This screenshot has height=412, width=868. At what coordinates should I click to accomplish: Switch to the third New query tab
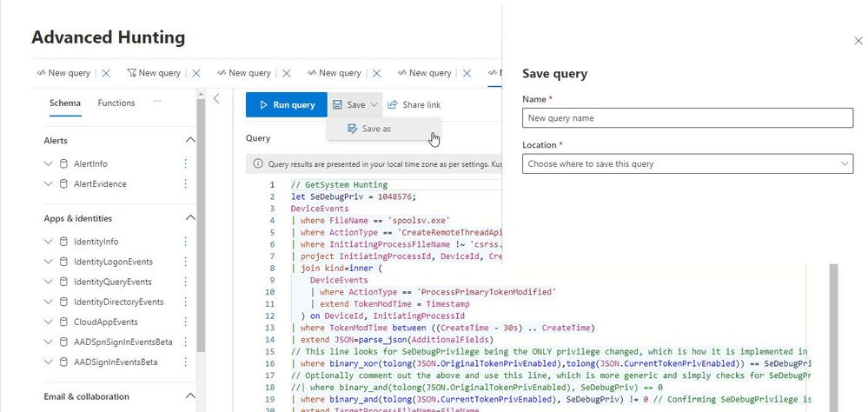[x=243, y=73]
